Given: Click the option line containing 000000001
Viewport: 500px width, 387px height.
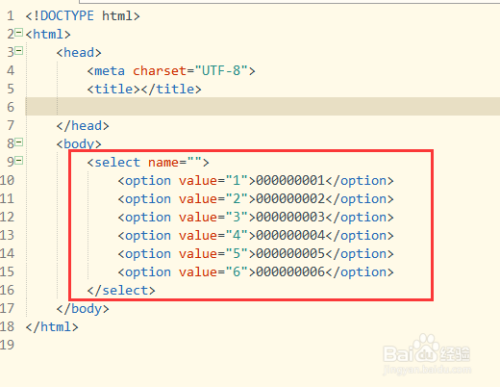Looking at the screenshot, I should pyautogui.click(x=256, y=181).
